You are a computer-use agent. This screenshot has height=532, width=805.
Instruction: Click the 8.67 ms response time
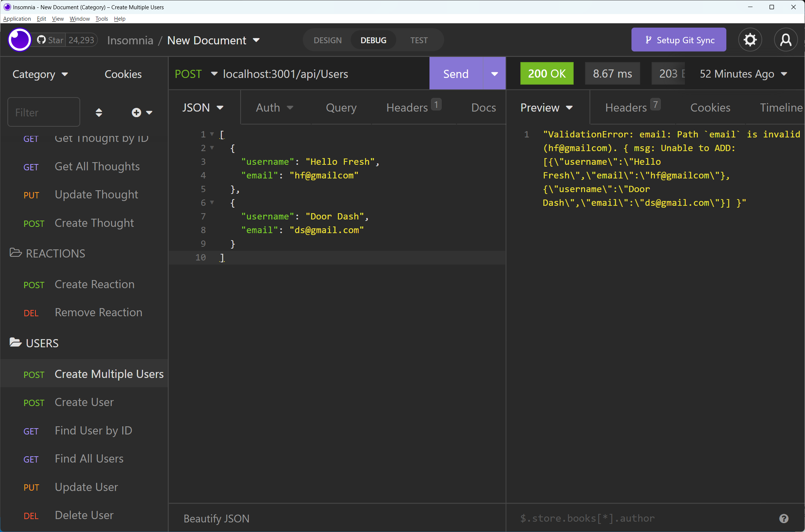click(x=612, y=74)
